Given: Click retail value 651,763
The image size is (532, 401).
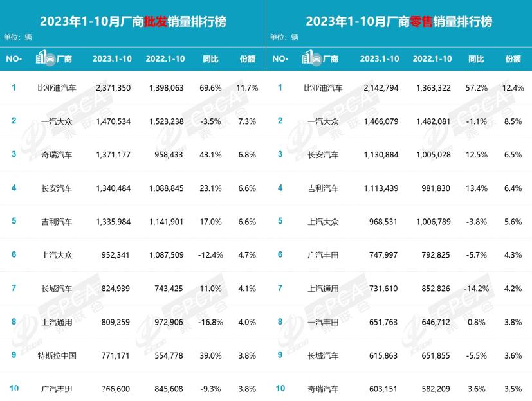Looking at the screenshot, I should (383, 322).
